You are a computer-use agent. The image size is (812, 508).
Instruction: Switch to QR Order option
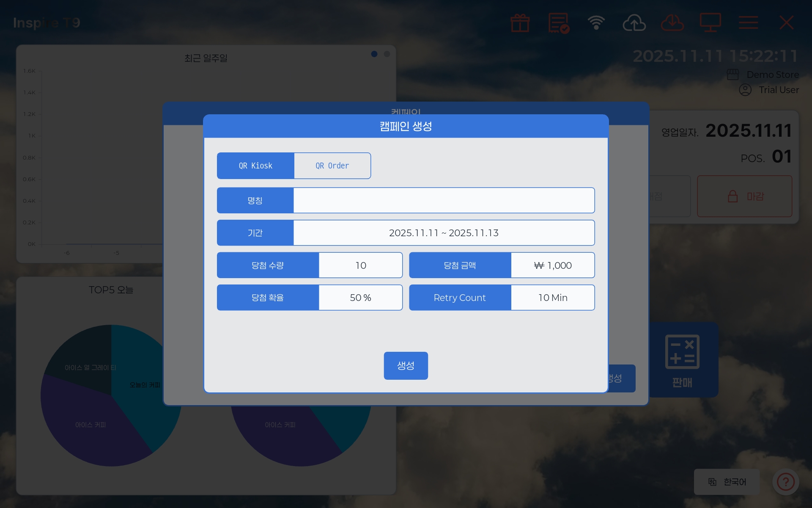point(332,166)
